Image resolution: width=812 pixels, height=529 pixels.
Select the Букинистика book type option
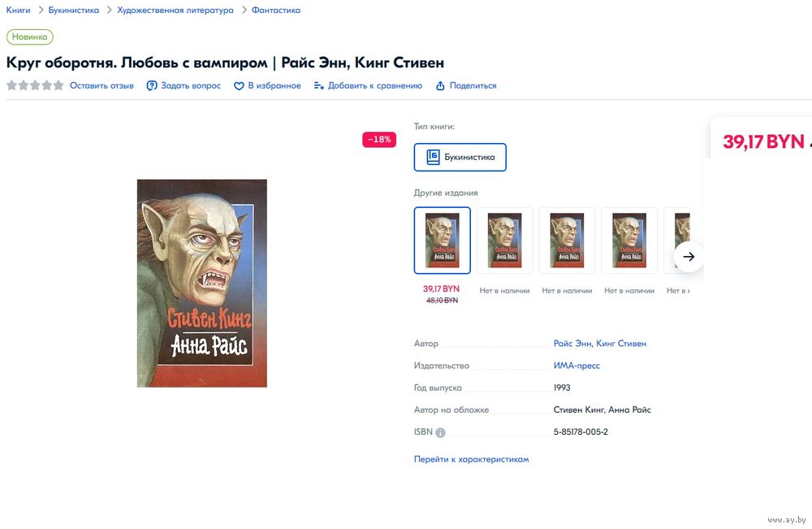pos(460,157)
